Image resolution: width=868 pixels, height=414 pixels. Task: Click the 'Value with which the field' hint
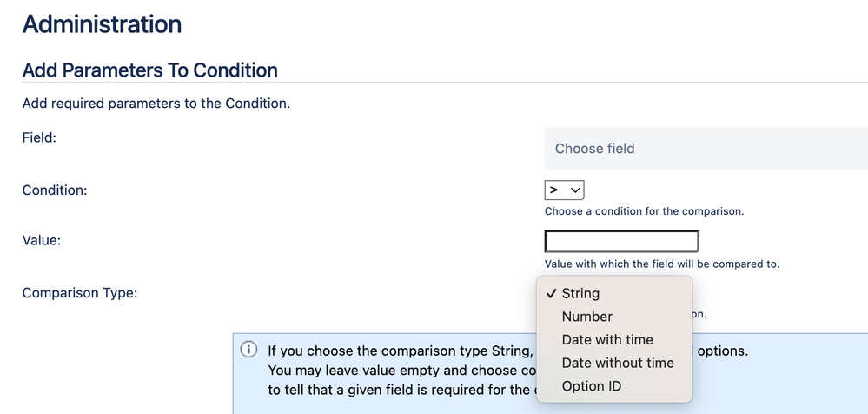click(661, 264)
